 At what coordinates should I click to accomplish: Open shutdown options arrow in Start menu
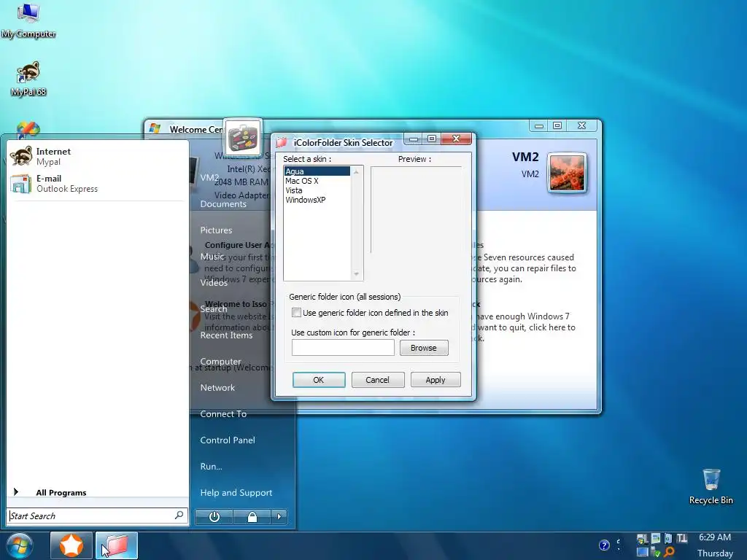279,517
